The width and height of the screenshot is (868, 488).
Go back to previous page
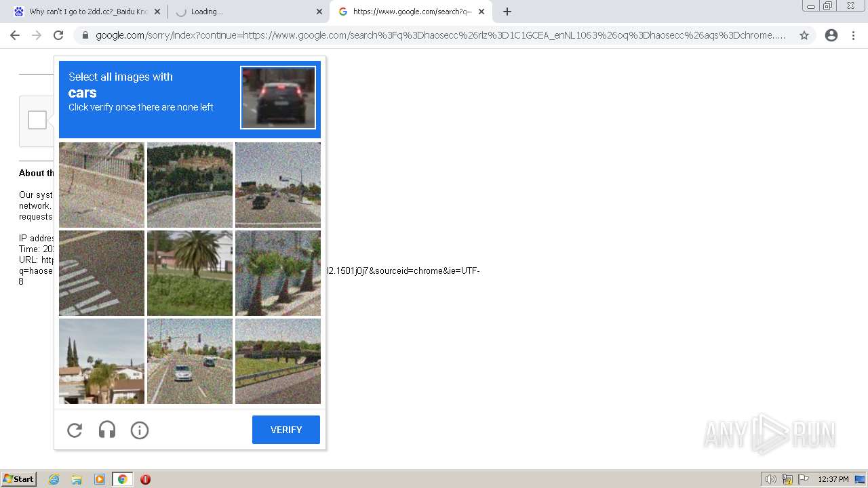(x=15, y=35)
